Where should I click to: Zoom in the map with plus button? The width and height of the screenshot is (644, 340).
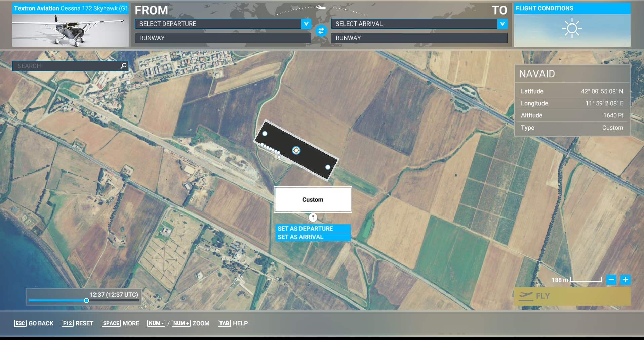(625, 280)
